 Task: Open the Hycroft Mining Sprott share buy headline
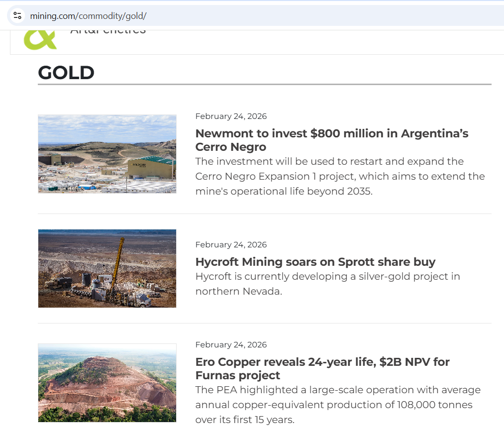(315, 262)
